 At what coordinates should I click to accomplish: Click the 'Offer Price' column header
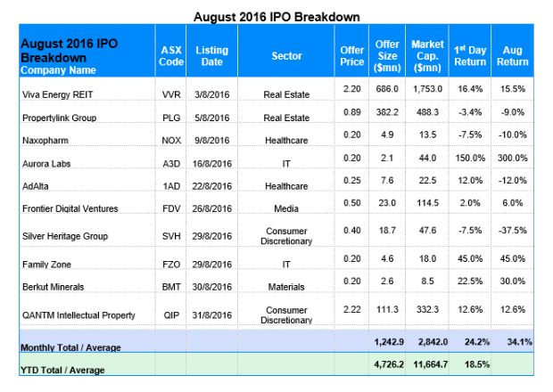pyautogui.click(x=351, y=55)
